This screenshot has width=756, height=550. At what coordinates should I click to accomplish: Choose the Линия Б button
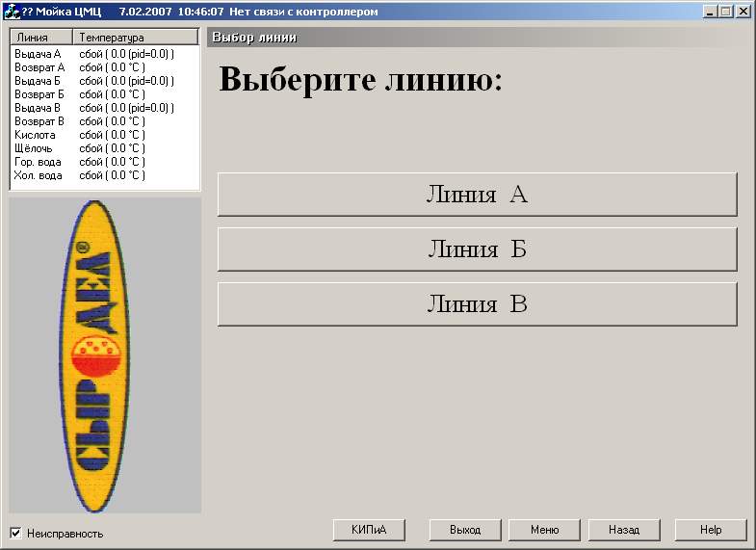478,249
